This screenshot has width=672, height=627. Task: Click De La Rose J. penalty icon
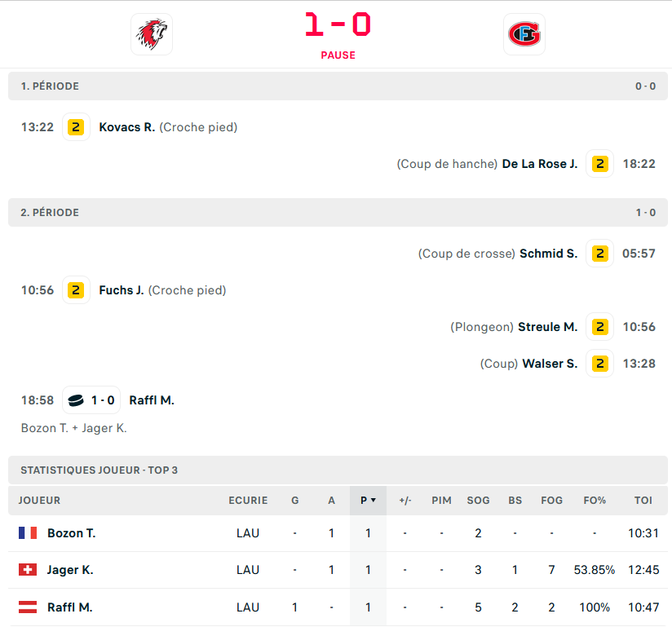[x=600, y=164]
